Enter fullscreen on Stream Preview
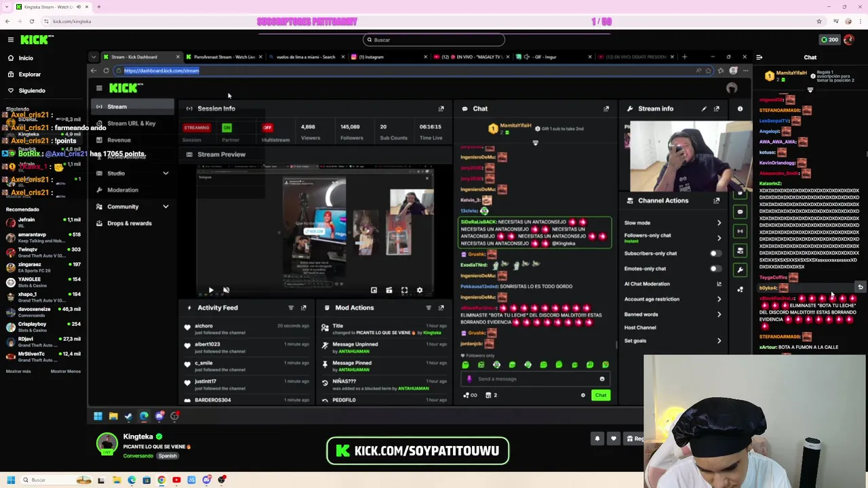The height and width of the screenshot is (488, 868). [x=404, y=290]
